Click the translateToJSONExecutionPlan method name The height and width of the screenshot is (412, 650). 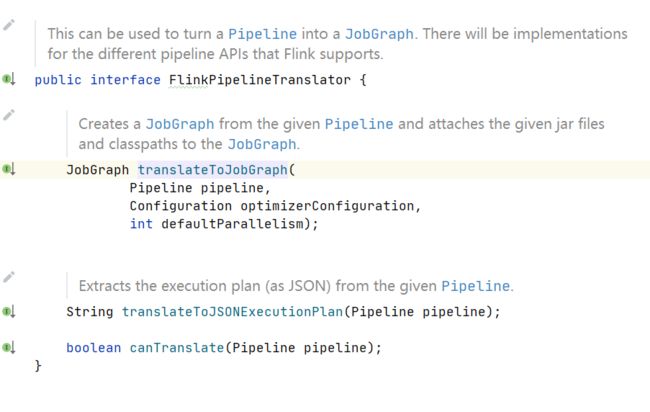point(233,312)
